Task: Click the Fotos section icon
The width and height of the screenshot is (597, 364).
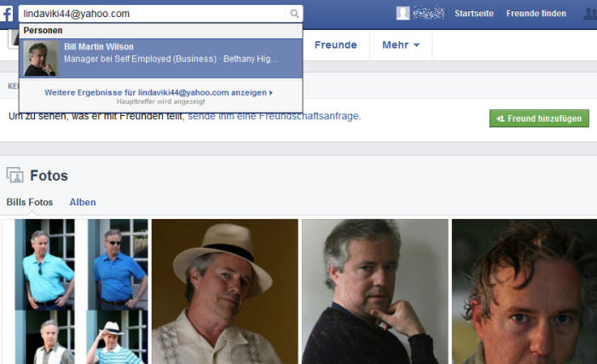Action: point(14,175)
